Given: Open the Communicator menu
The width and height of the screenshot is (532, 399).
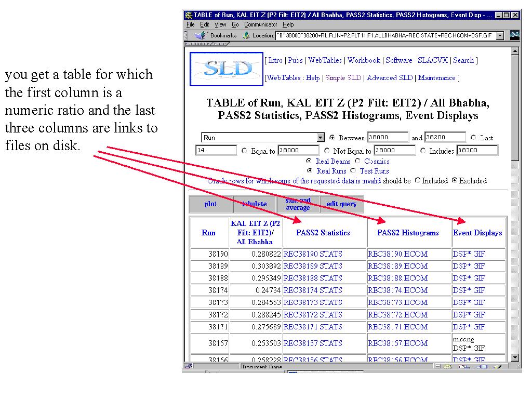Looking at the screenshot, I should [x=261, y=24].
